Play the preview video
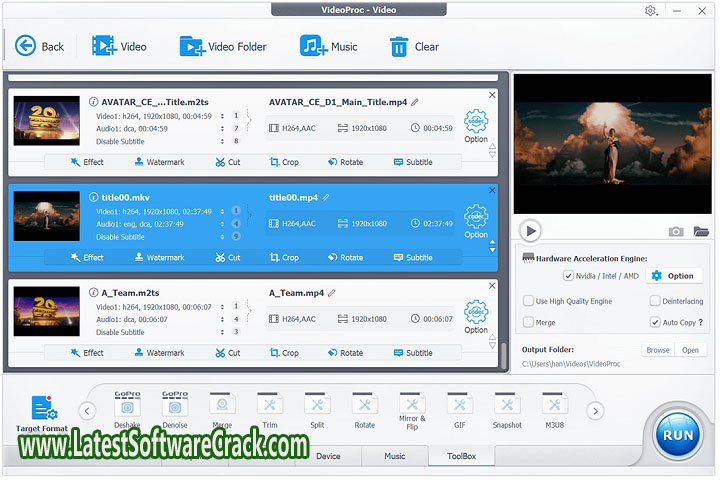 pos(531,231)
